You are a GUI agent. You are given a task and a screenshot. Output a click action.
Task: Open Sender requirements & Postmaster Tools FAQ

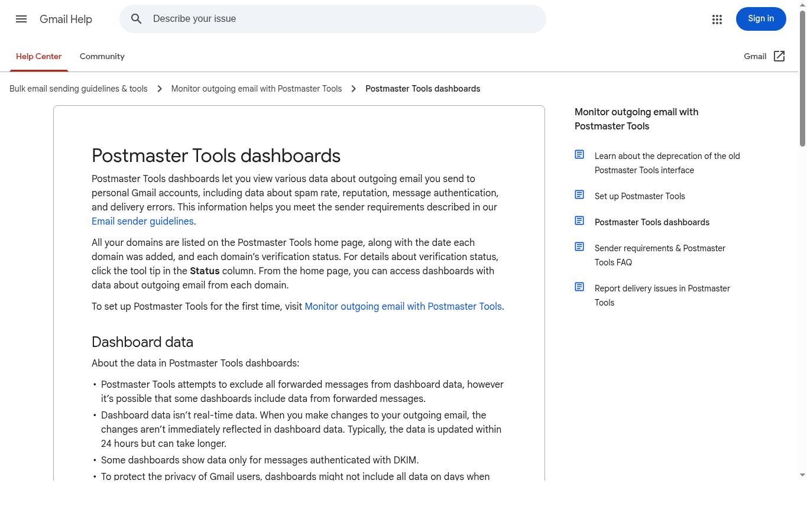[x=660, y=255]
